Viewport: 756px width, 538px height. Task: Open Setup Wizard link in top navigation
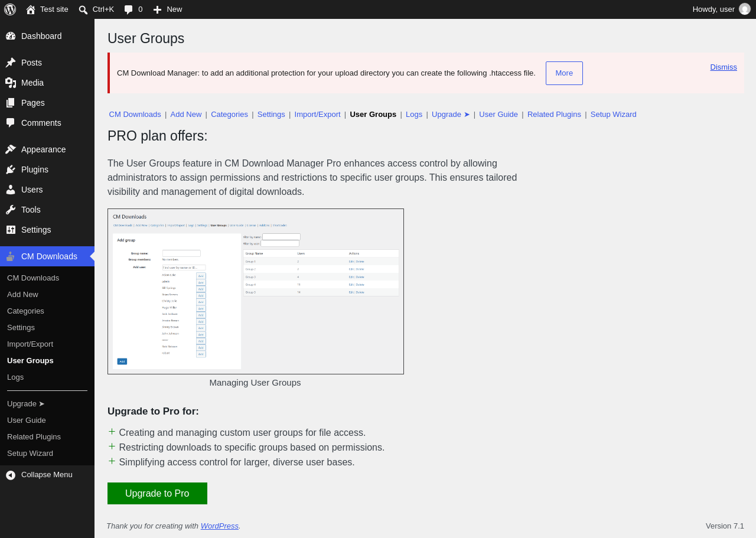click(x=614, y=115)
